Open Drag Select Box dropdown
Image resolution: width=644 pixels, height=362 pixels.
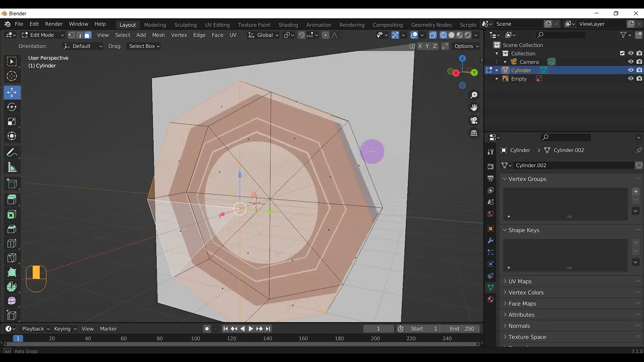tap(143, 46)
